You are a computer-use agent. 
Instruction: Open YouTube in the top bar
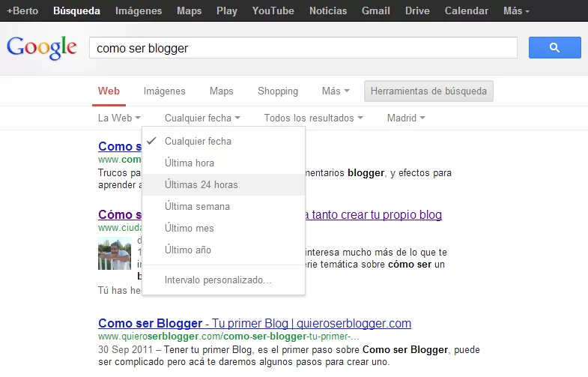click(273, 10)
